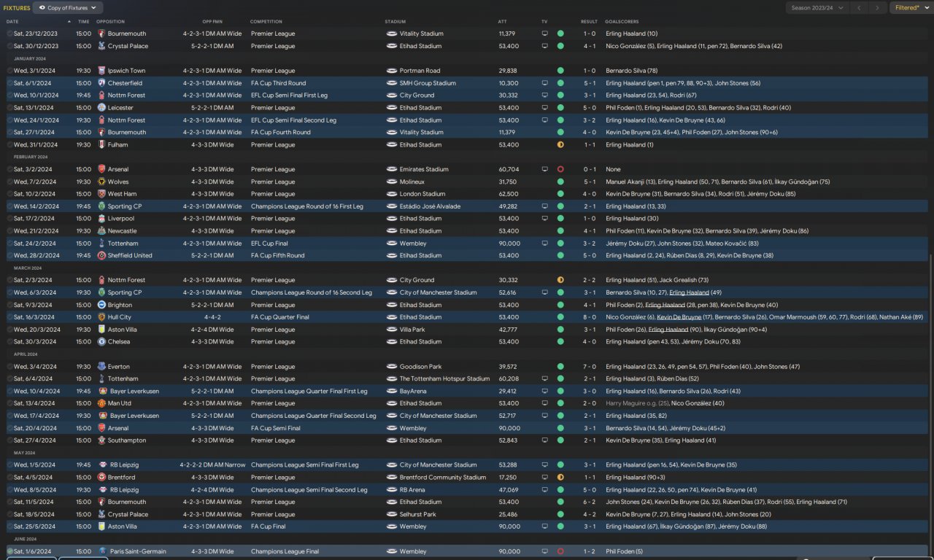
Task: Sort by the Opposition column header
Action: (x=110, y=22)
